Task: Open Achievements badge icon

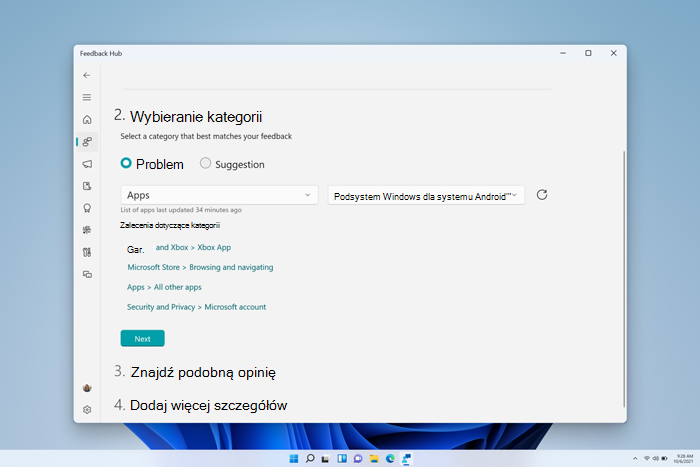Action: [87, 208]
